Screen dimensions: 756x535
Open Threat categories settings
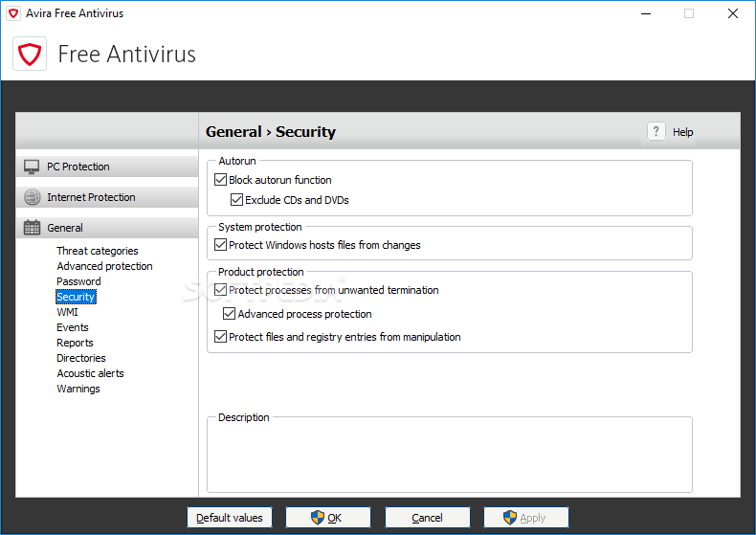tap(98, 251)
